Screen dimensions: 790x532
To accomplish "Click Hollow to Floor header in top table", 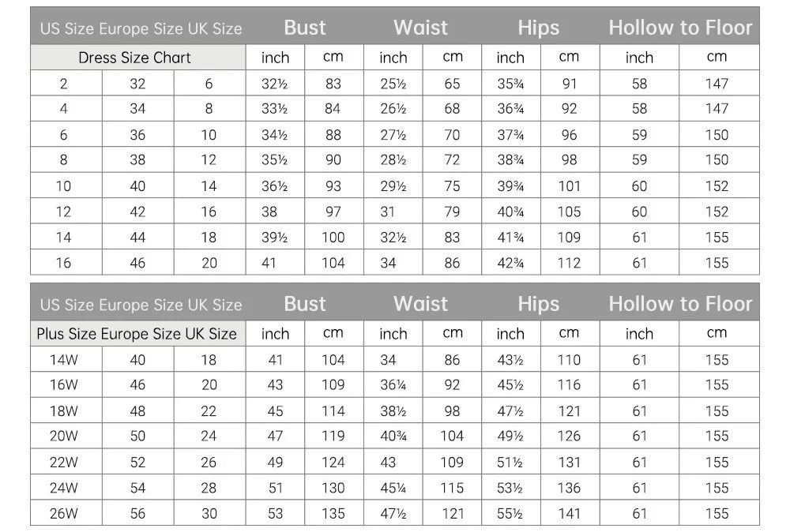I will click(680, 27).
